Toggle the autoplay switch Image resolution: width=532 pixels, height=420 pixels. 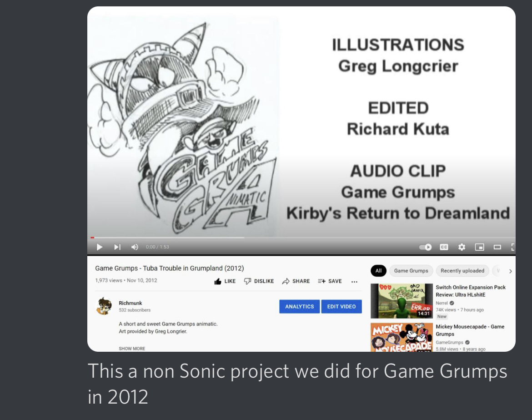pyautogui.click(x=426, y=247)
